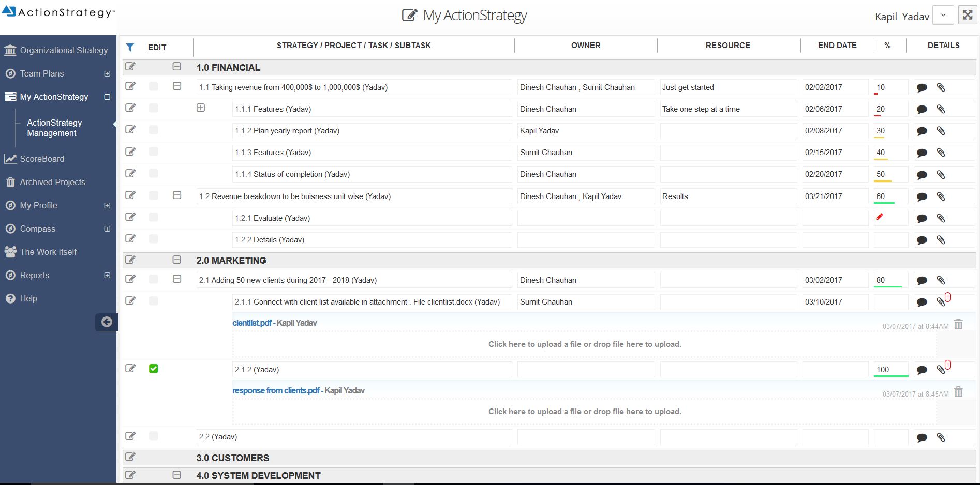Edit the 4.0 SYSTEM DEVELOPMENT row

[130, 474]
